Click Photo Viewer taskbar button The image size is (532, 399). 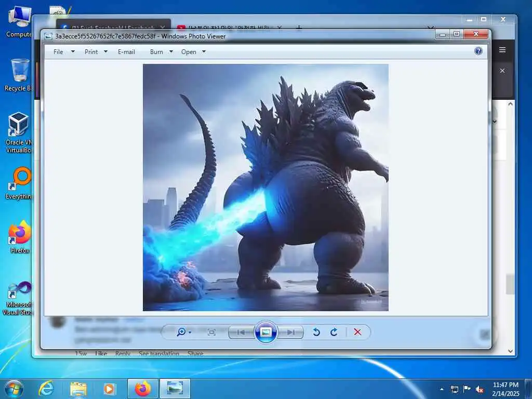pyautogui.click(x=175, y=389)
